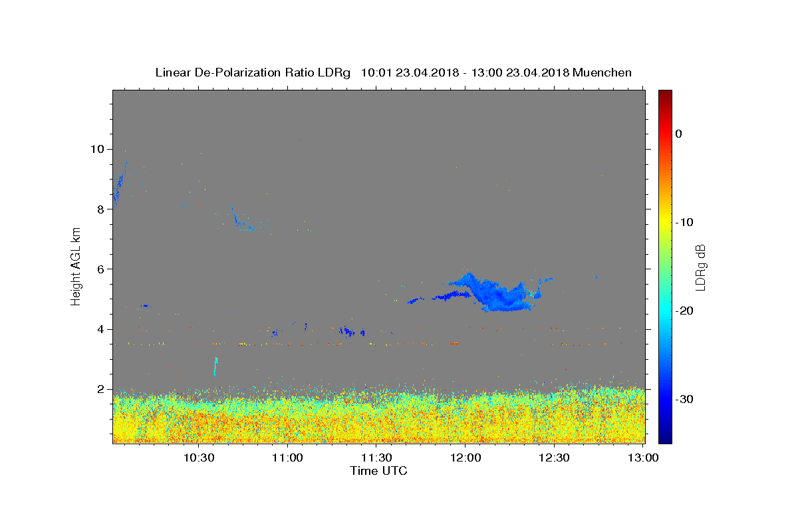Click the yellow section of the colorbar
Image resolution: width=798 pixels, height=532 pixels.
[x=665, y=222]
